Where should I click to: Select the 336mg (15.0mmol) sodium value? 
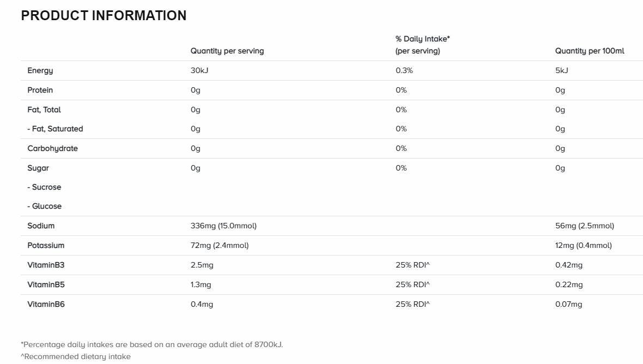[223, 226]
